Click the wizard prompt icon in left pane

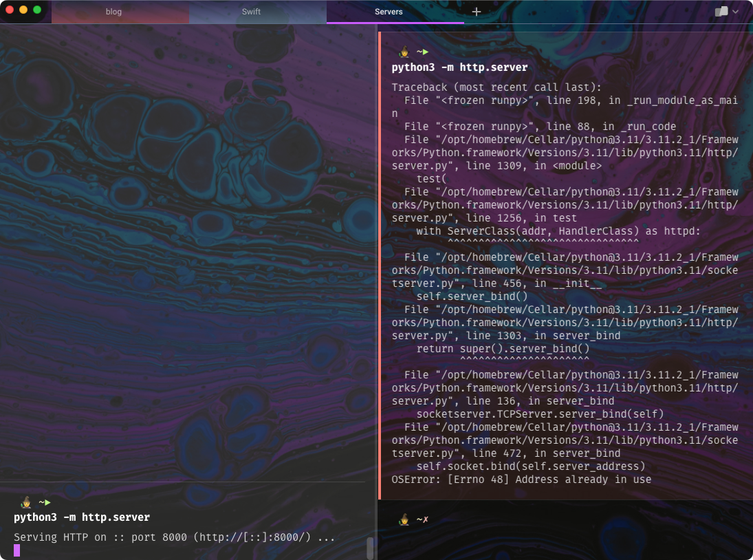coord(27,502)
